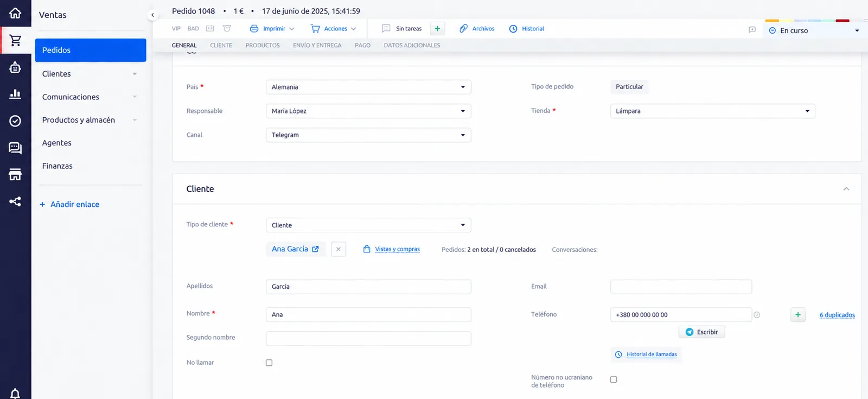Open Ana García customer profile link
868x399 pixels.
[296, 249]
